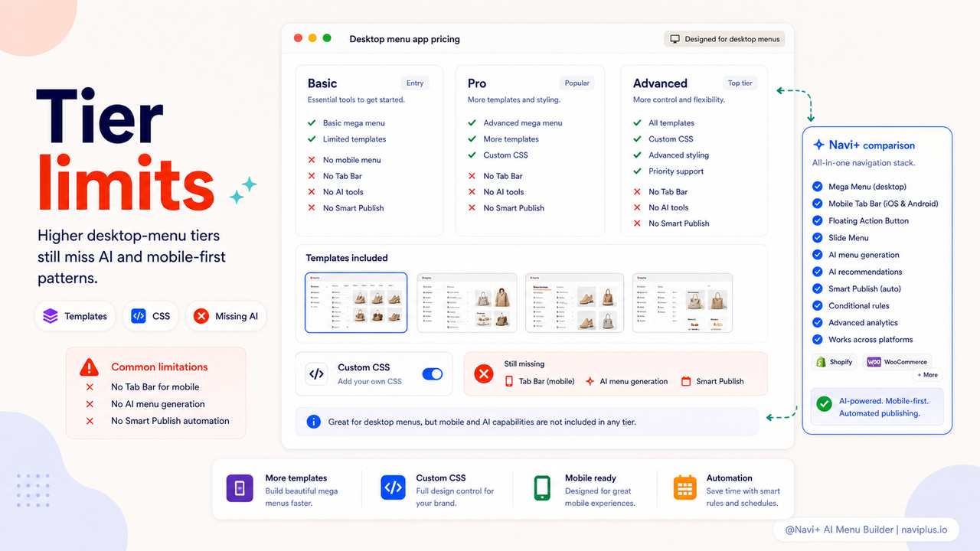The height and width of the screenshot is (551, 980).
Task: Toggle the Custom CSS switch
Action: 433,374
